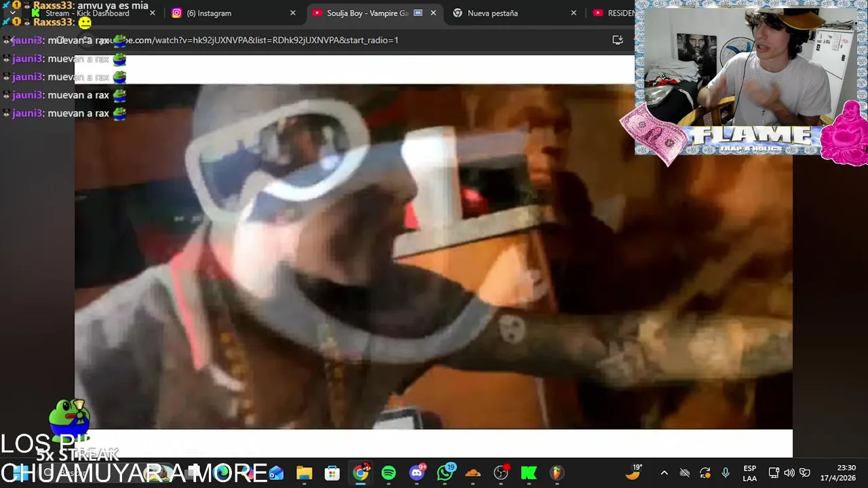Click the Soulja Boy video player frame
Screen dimensions: 868x488
pyautogui.click(x=433, y=256)
